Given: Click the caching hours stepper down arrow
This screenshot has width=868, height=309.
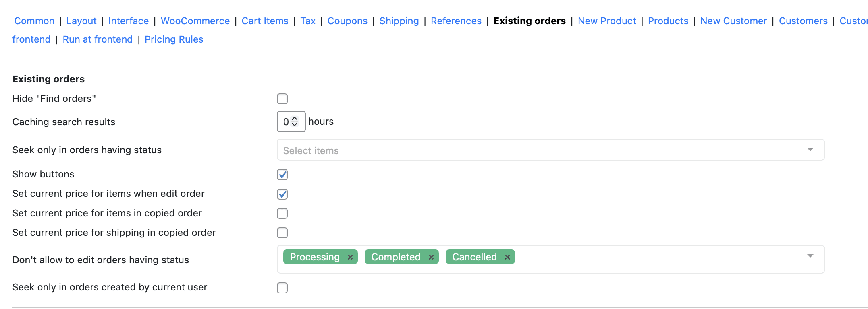Looking at the screenshot, I should (295, 125).
